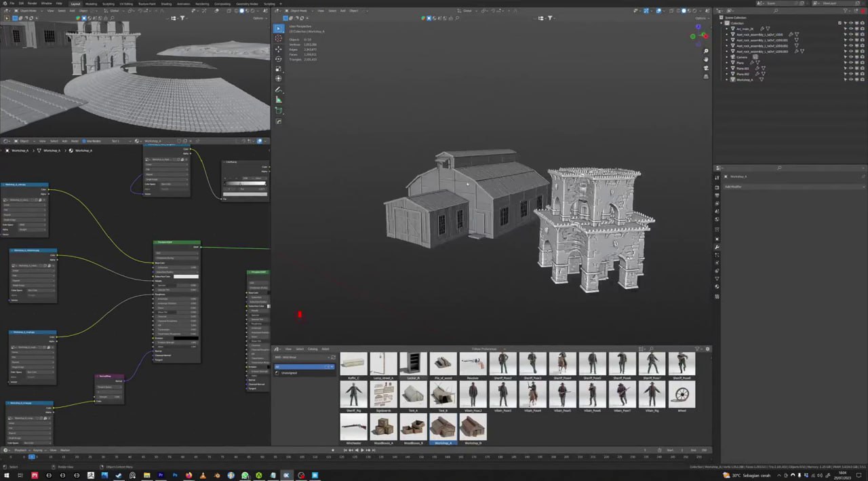Disable render camera icon for Plane
Screen dimensions: 868x481
click(863, 62)
